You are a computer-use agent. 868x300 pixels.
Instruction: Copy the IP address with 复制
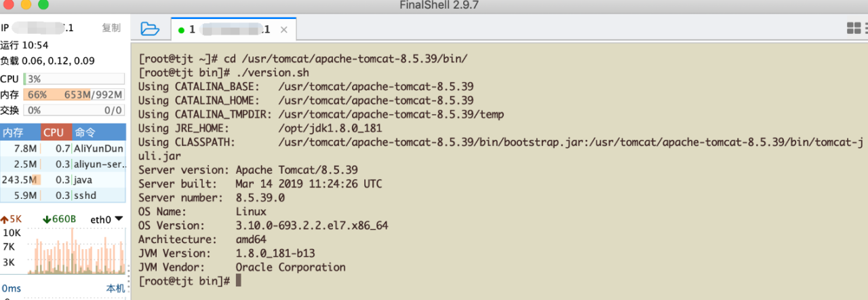(x=111, y=28)
